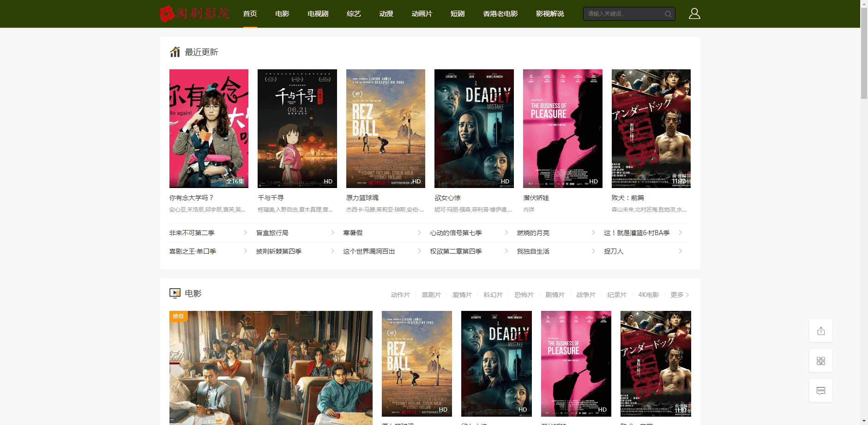The image size is (868, 425).
Task: Open 影视解说 in the navigation
Action: tap(550, 14)
